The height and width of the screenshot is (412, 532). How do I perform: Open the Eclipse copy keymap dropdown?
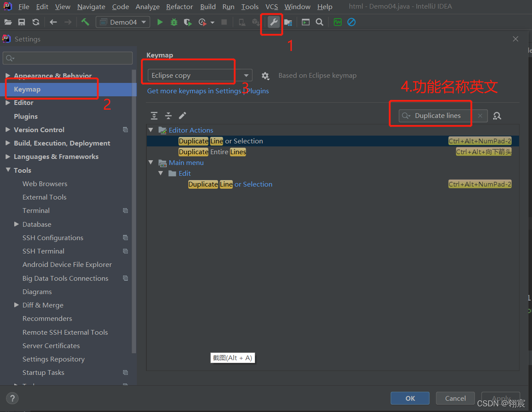200,75
